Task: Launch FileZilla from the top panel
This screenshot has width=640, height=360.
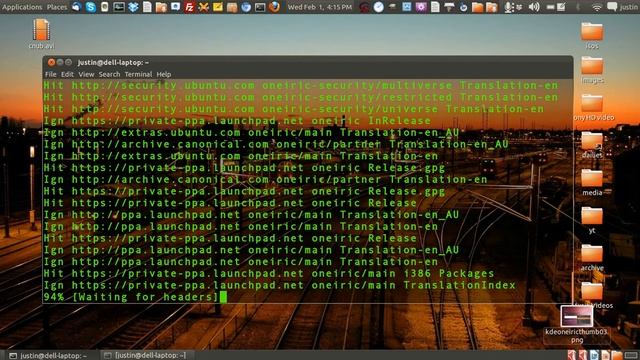Action: click(x=189, y=7)
